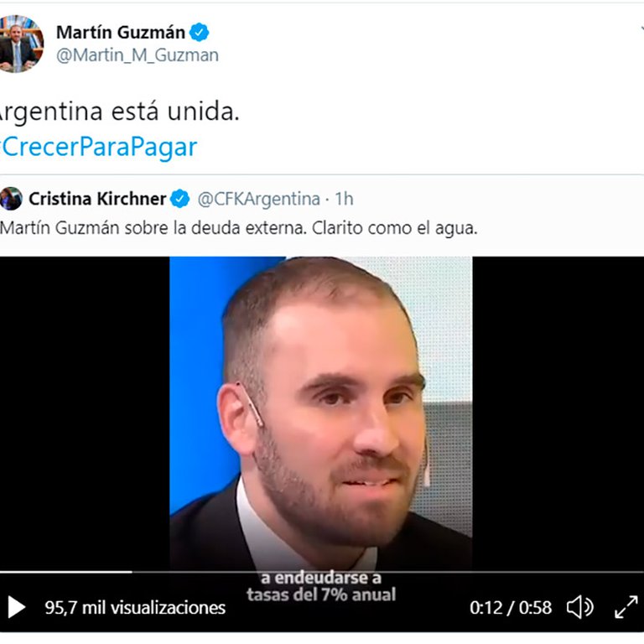Open the quoted tweet's 1h timestamp

click(x=344, y=199)
